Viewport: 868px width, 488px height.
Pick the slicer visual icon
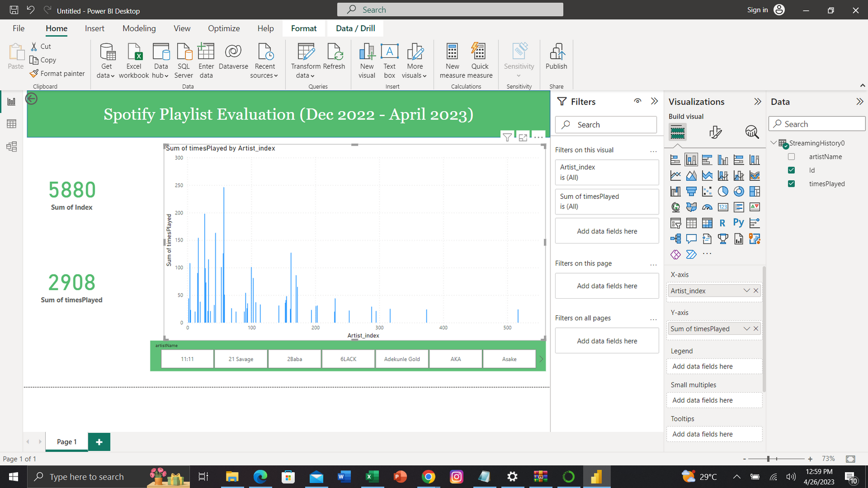(676, 223)
